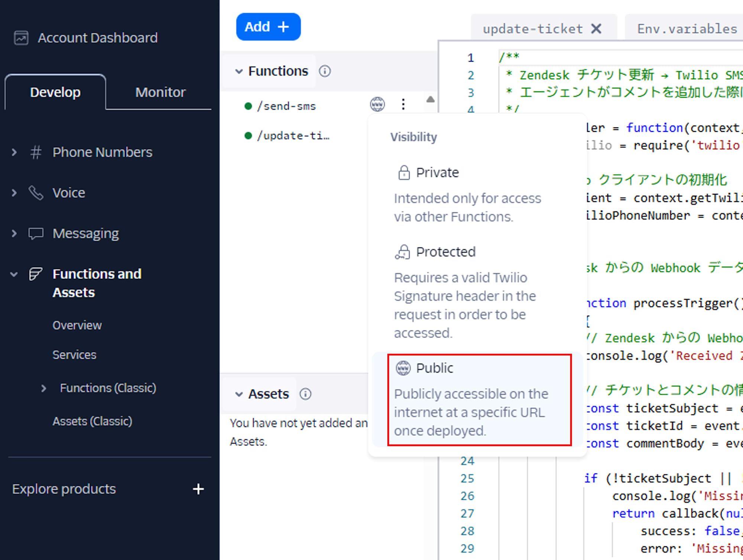Screen dimensions: 743x560
Task: Click the 'Functions (Classic)' label
Action: pyautogui.click(x=108, y=388)
